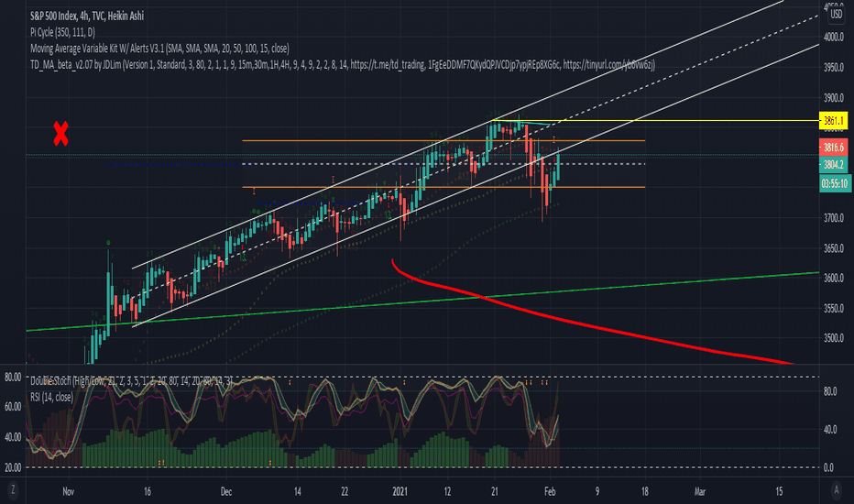
Task: Click the 03:55:10 bar countdown label
Action: (x=835, y=183)
